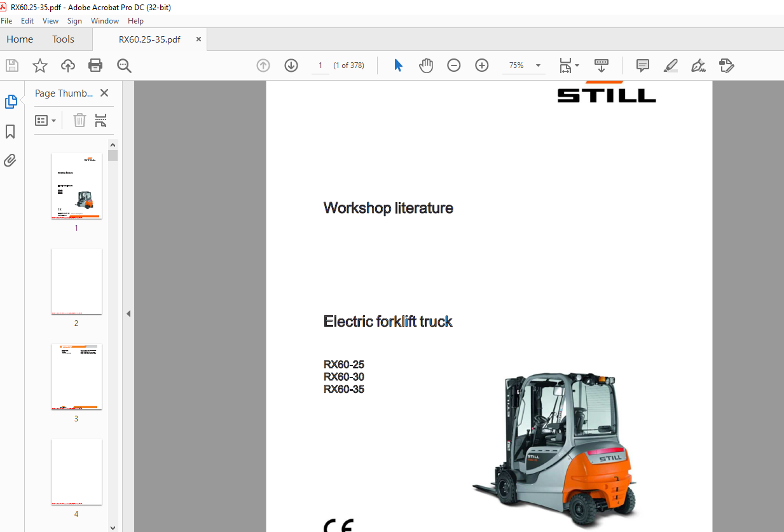Open the Attachments paperclip panel

coord(10,160)
